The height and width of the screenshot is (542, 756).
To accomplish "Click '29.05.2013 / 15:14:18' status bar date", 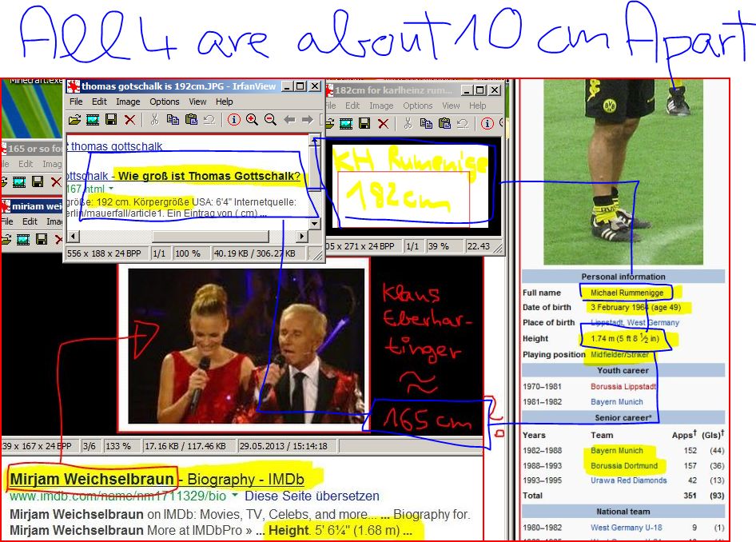I will pyautogui.click(x=284, y=446).
